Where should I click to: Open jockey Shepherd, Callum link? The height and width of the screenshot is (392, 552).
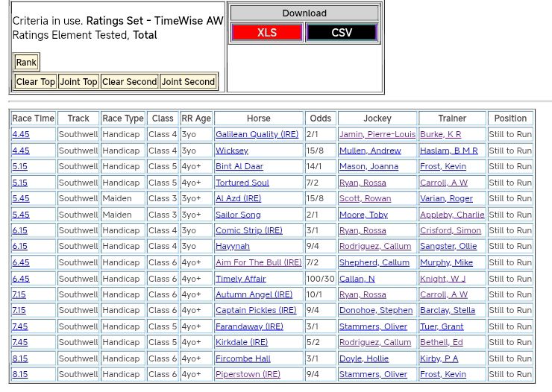click(374, 263)
